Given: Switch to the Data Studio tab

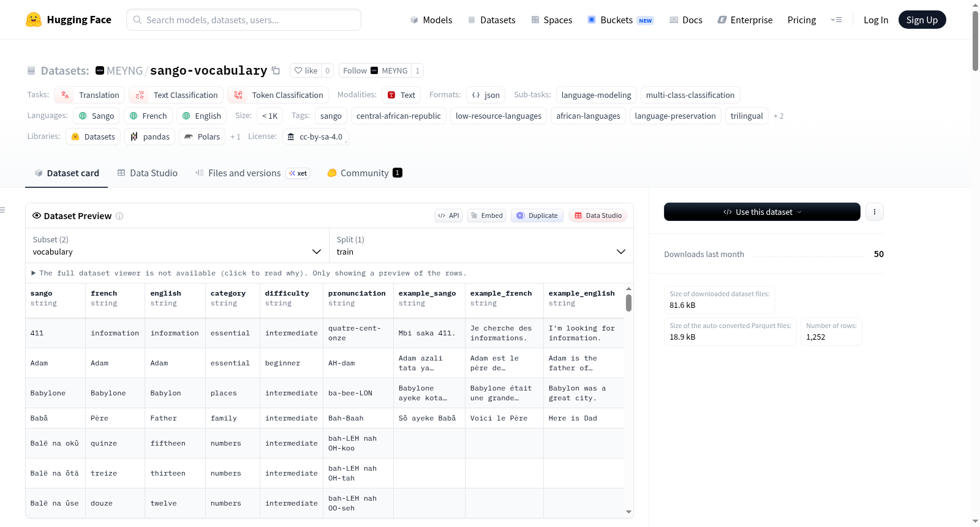Looking at the screenshot, I should (x=148, y=173).
